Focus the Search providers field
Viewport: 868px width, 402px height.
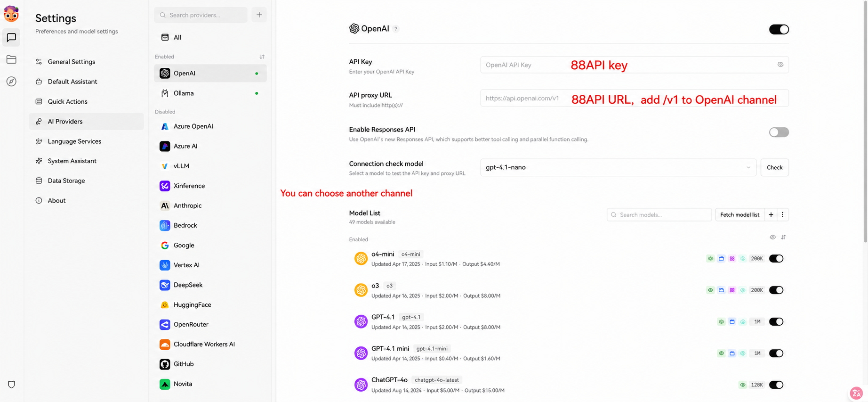coord(201,15)
